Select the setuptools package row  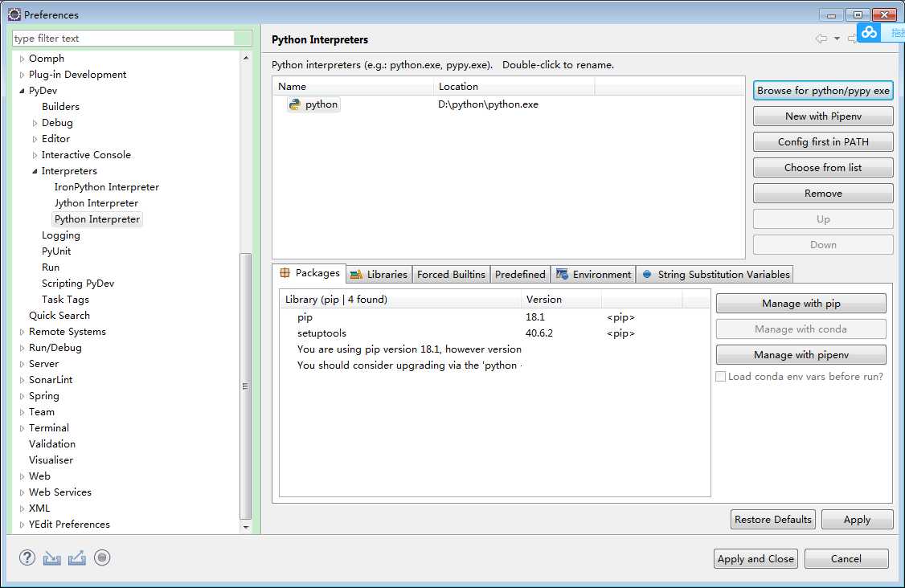coord(494,333)
